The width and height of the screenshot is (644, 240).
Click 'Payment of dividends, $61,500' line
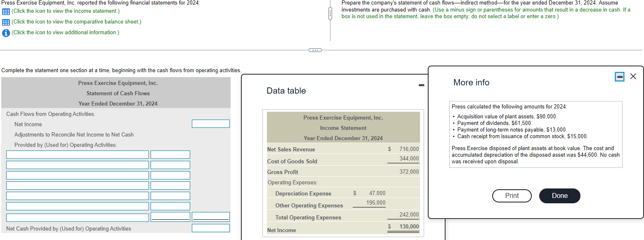click(x=495, y=123)
